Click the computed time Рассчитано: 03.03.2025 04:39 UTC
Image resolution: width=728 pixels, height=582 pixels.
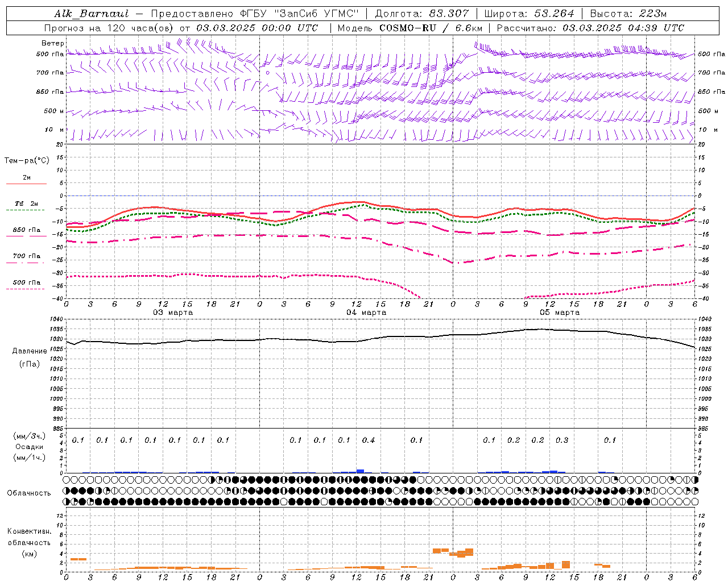tap(590, 28)
